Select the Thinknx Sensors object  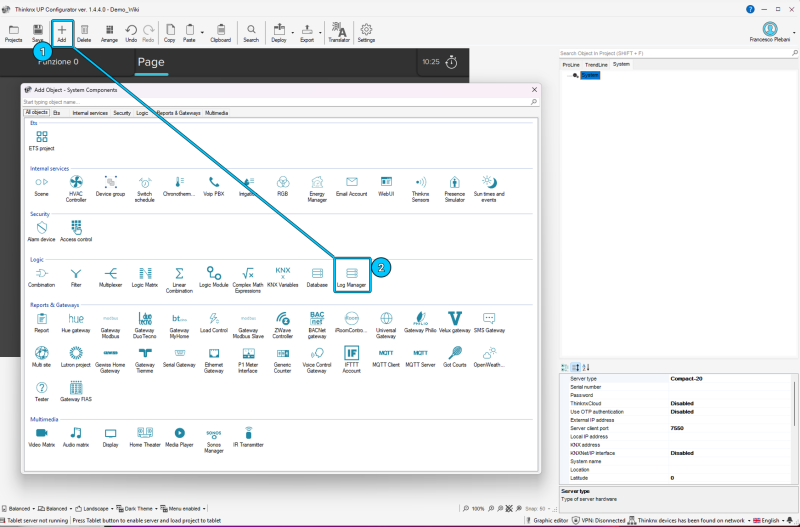click(420, 189)
